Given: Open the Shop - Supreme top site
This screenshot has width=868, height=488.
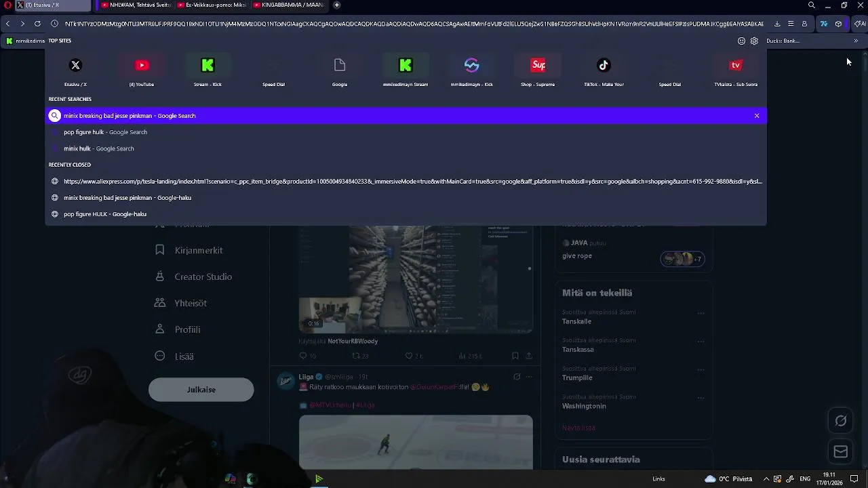Looking at the screenshot, I should click(538, 71).
